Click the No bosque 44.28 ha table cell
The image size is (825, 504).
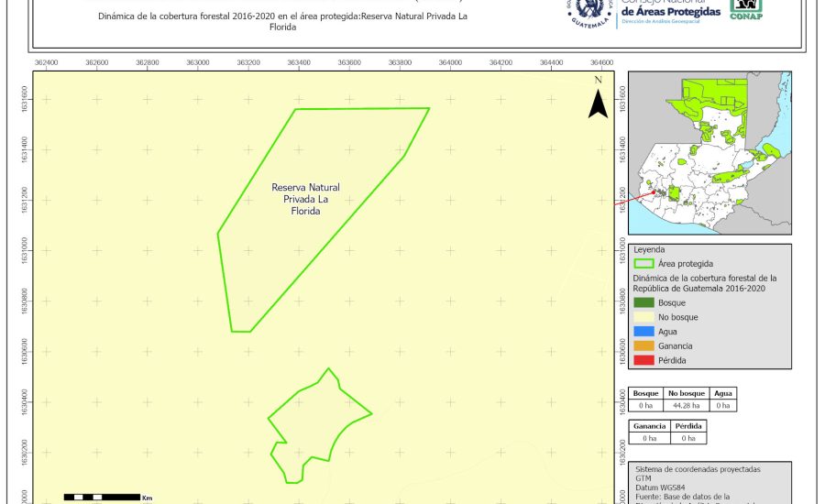(x=684, y=405)
